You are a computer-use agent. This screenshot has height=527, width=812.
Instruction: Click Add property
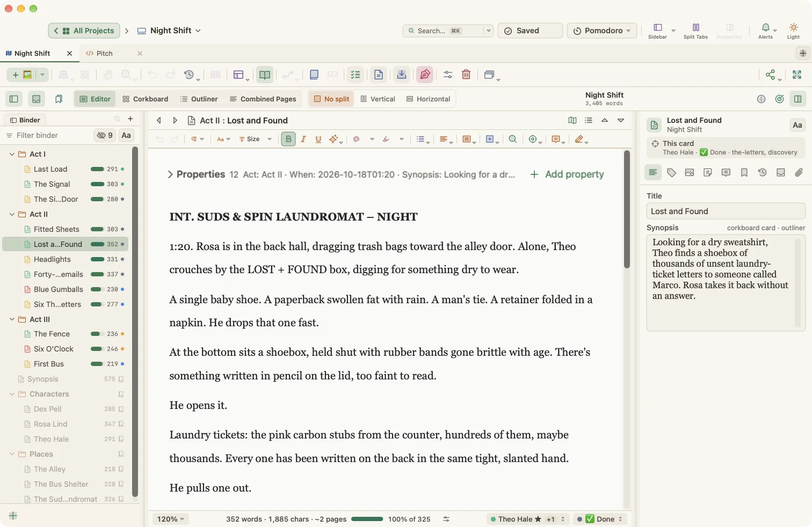567,174
